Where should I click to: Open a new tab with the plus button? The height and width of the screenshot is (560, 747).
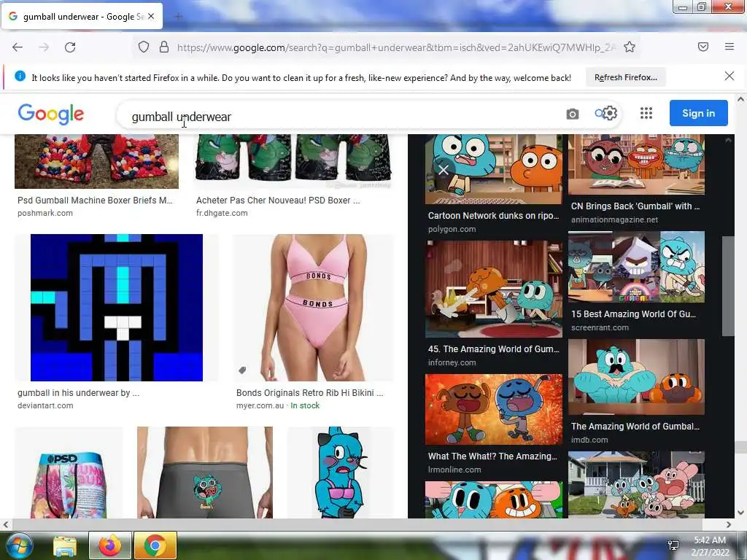click(178, 17)
